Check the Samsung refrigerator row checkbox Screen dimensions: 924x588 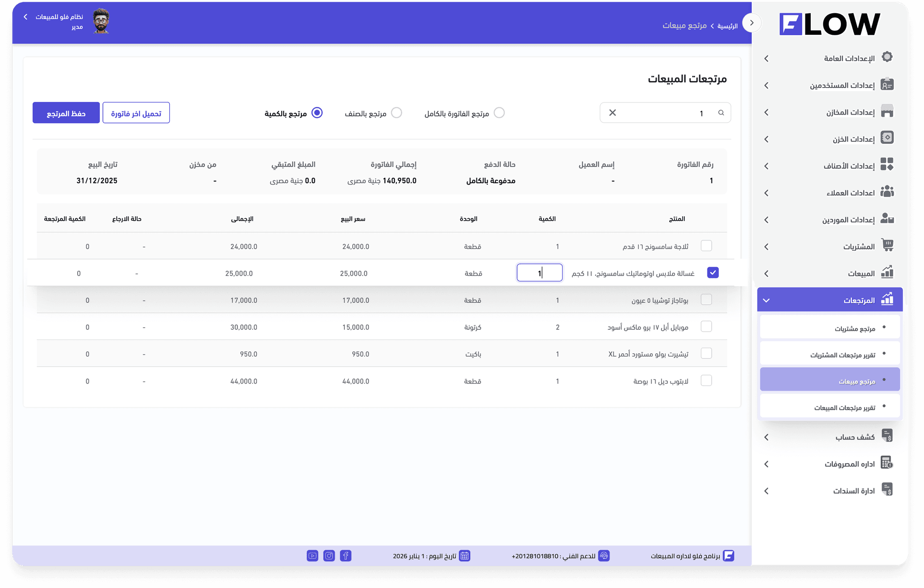[x=706, y=246]
